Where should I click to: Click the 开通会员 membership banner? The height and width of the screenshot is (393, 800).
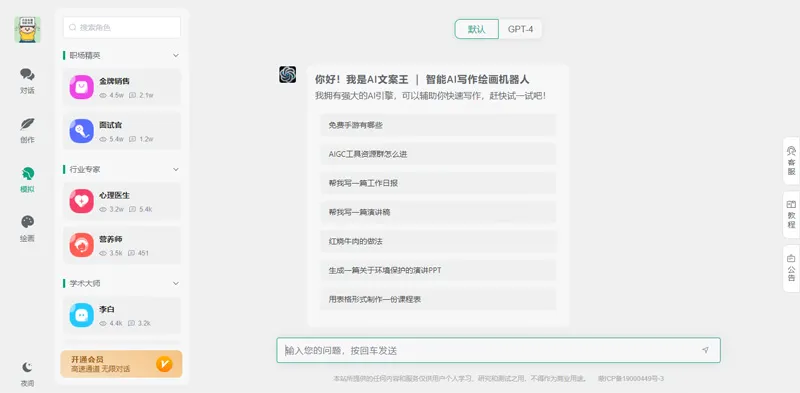[121, 364]
